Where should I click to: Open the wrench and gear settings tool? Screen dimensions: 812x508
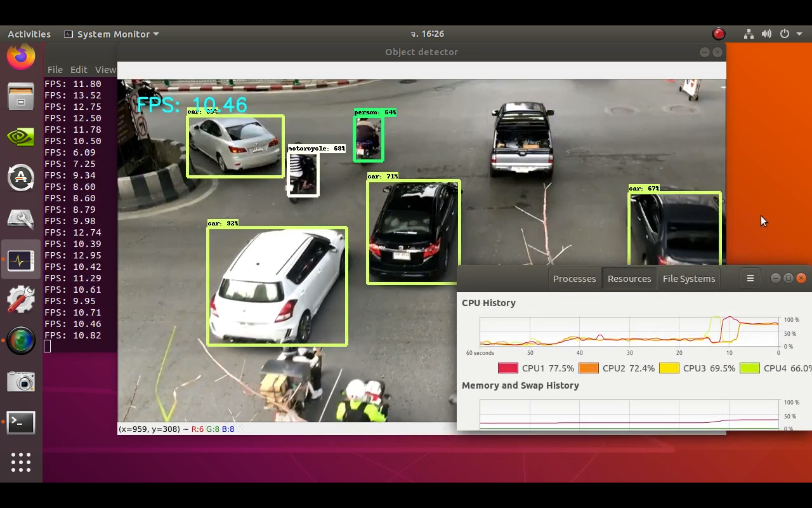point(21,300)
